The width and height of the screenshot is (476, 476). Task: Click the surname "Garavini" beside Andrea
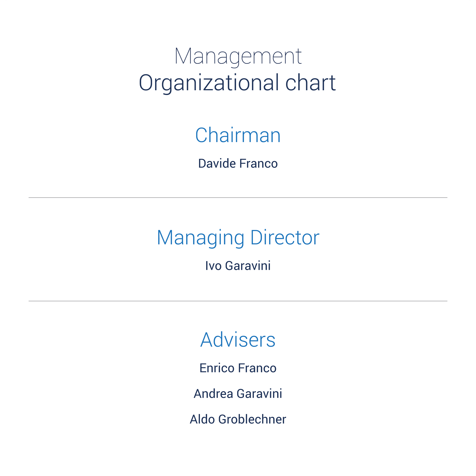[x=259, y=394]
